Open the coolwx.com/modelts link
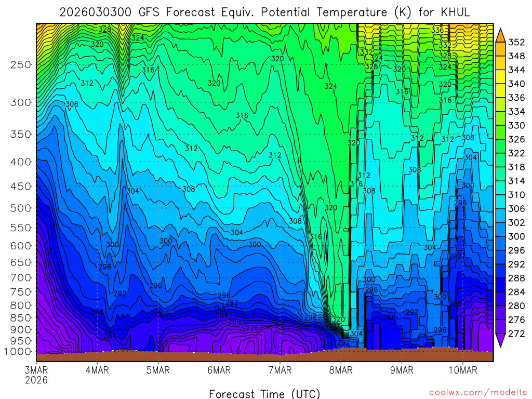The width and height of the screenshot is (532, 399). point(478,393)
